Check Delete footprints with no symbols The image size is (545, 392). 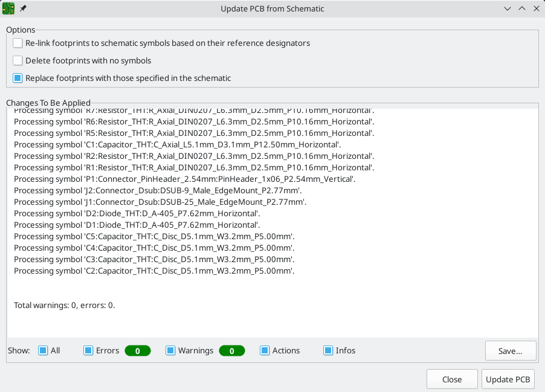(x=18, y=60)
